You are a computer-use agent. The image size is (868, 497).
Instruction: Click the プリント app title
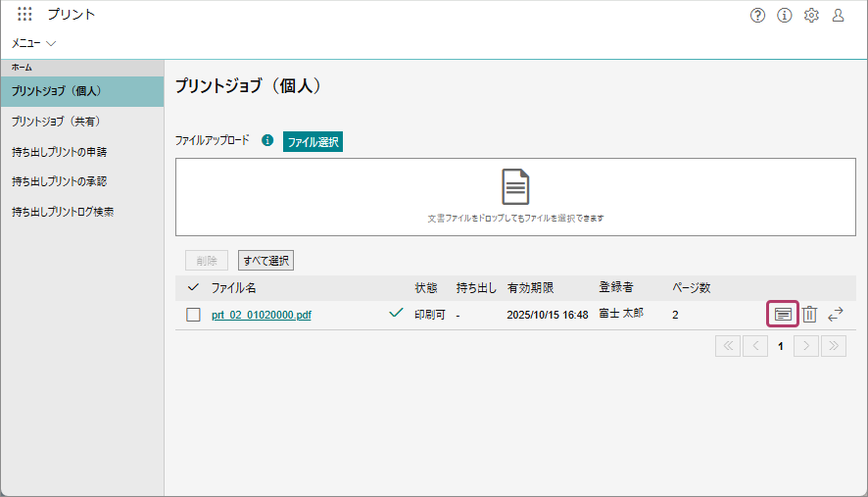click(x=71, y=15)
